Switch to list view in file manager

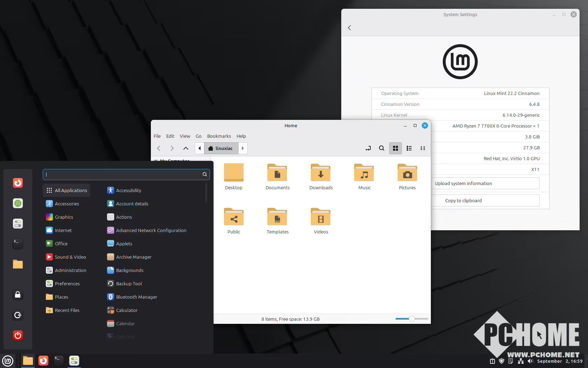click(x=409, y=148)
